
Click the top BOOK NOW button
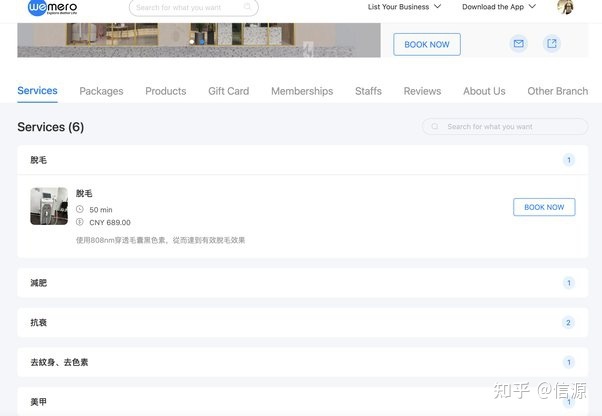tap(427, 44)
